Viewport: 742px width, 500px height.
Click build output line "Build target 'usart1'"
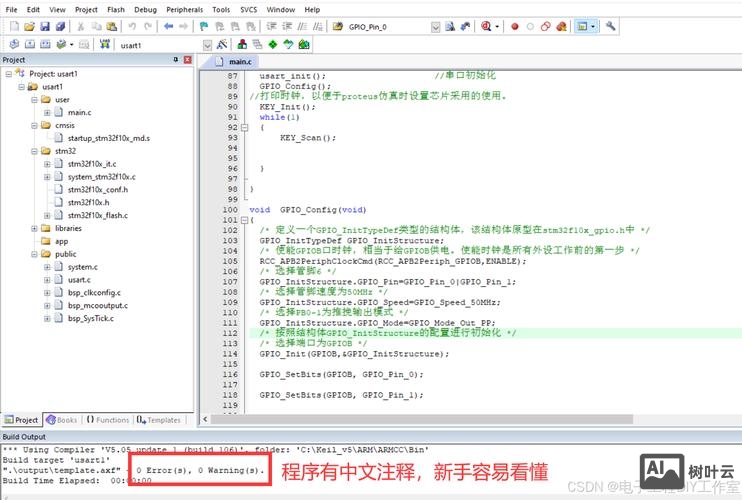click(56, 460)
